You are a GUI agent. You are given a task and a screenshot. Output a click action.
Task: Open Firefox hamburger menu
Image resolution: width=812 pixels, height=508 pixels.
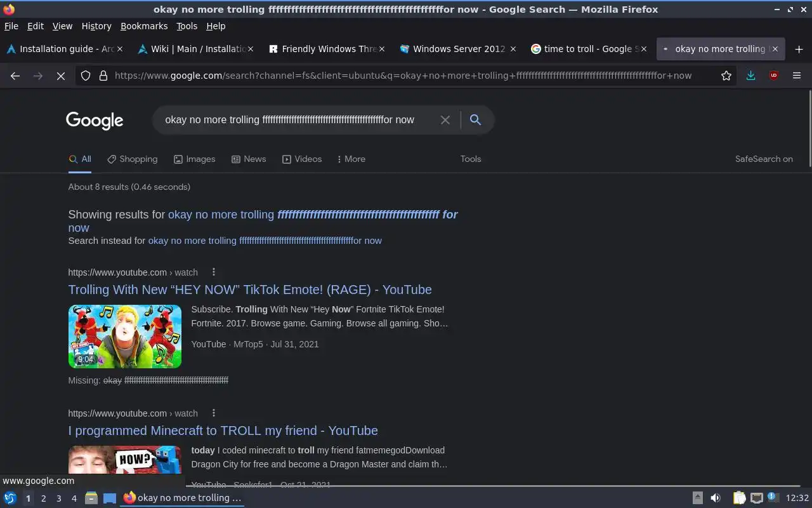(x=797, y=76)
